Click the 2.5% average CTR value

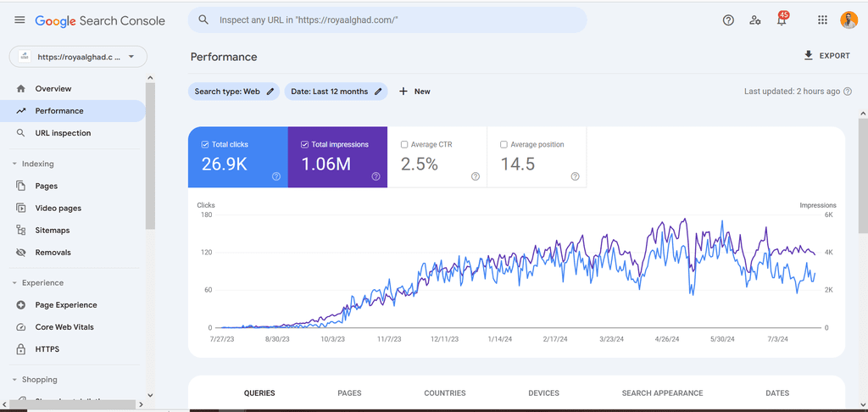point(419,164)
